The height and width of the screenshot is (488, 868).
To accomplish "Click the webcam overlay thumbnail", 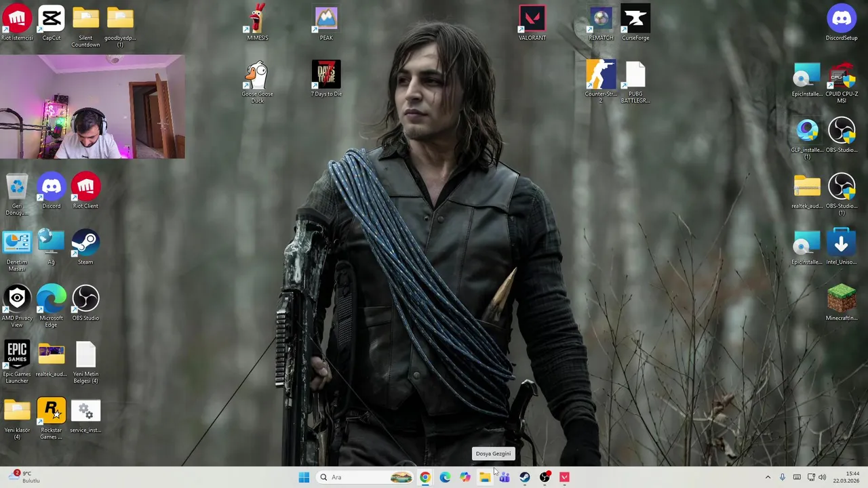I will coord(92,107).
